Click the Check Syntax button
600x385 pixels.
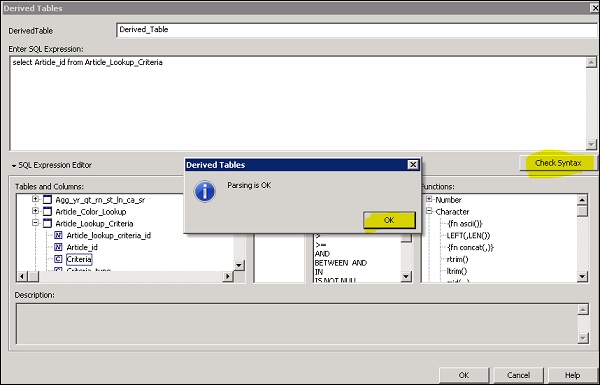coord(558,163)
